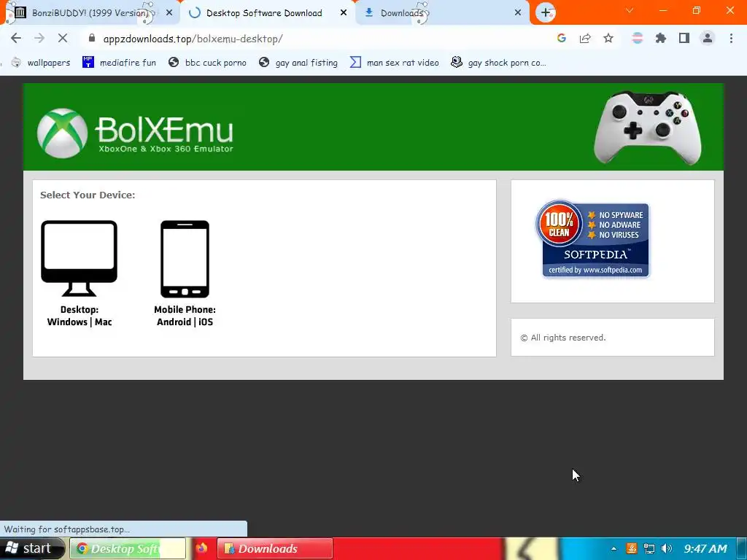
Task: Click the forward navigation arrow
Action: coord(39,39)
